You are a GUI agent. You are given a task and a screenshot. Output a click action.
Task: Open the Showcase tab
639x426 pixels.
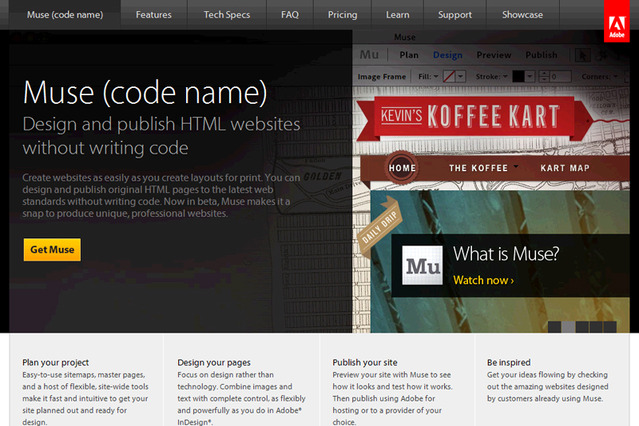pyautogui.click(x=522, y=15)
